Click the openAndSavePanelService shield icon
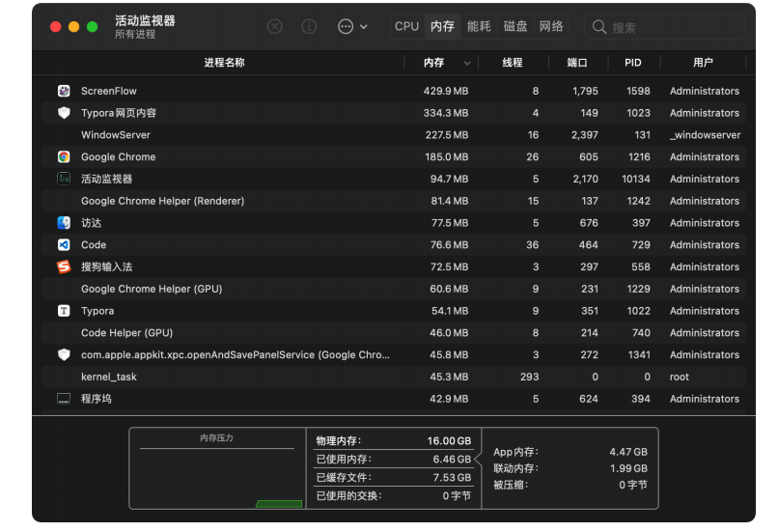The image size is (778, 532). pos(64,355)
